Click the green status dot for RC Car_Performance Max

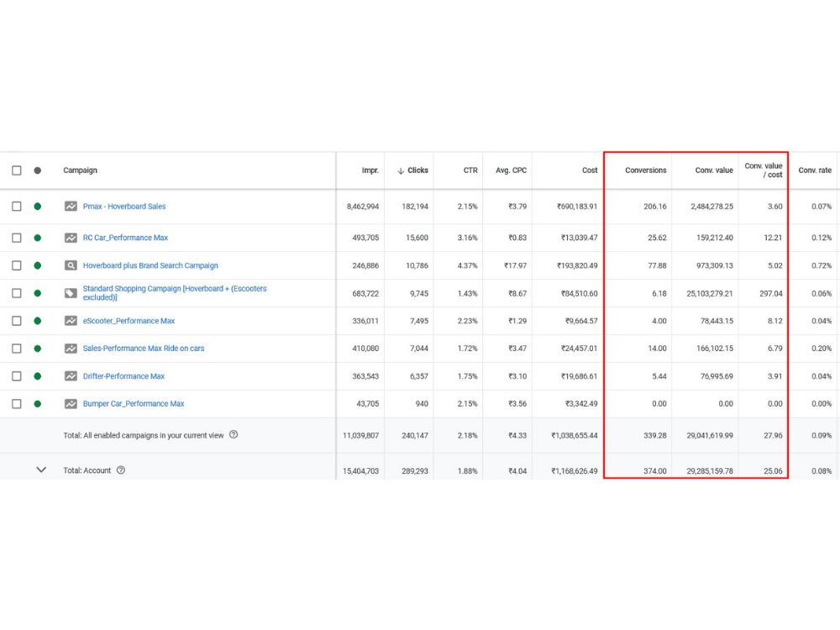38,238
